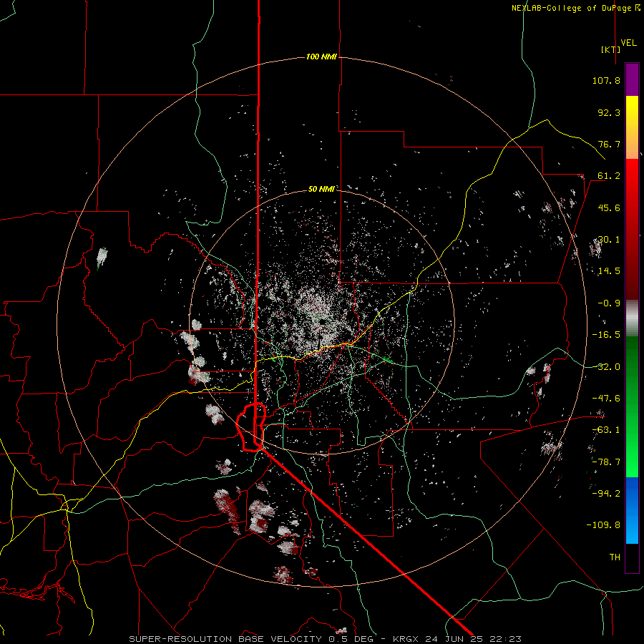644x644 pixels.
Task: Click the bright green band near -78.7
Action: point(632,462)
